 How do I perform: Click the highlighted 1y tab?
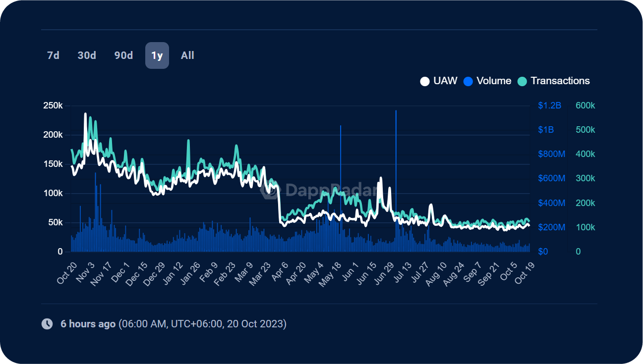point(157,55)
